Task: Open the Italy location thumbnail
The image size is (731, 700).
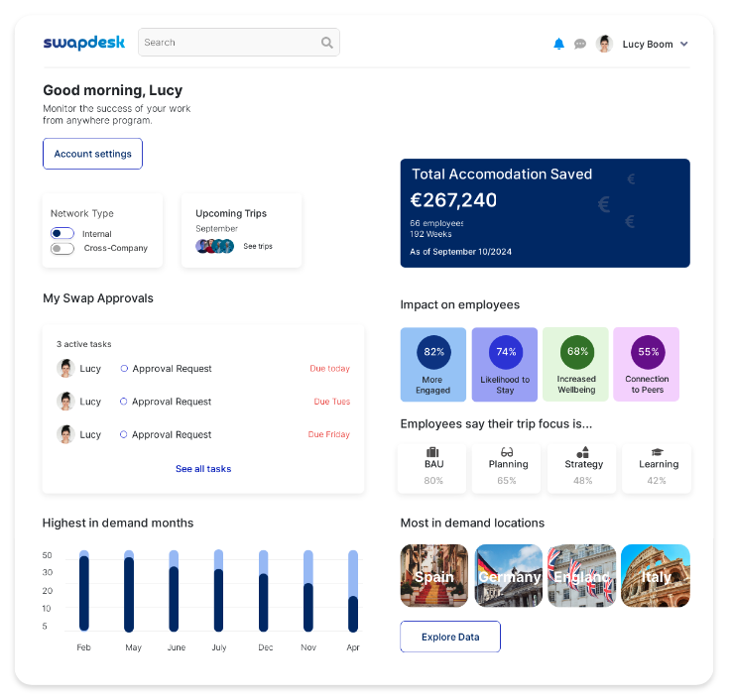Action: coord(656,575)
